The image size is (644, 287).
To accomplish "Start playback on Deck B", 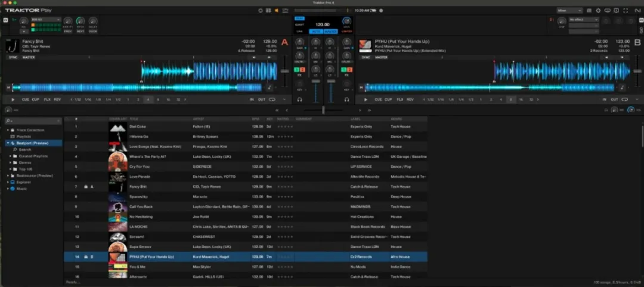I will [x=366, y=100].
